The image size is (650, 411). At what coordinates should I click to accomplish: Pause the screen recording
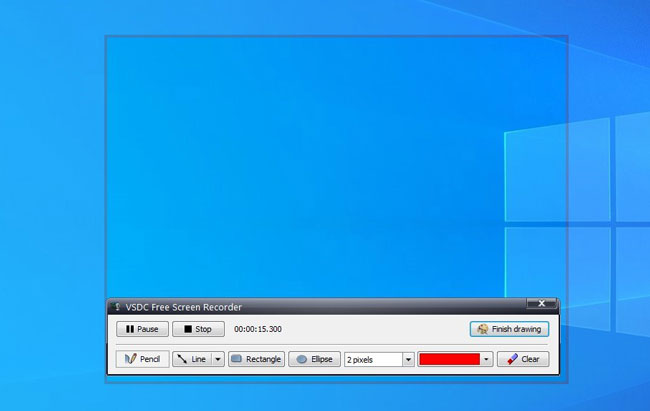[x=142, y=329]
